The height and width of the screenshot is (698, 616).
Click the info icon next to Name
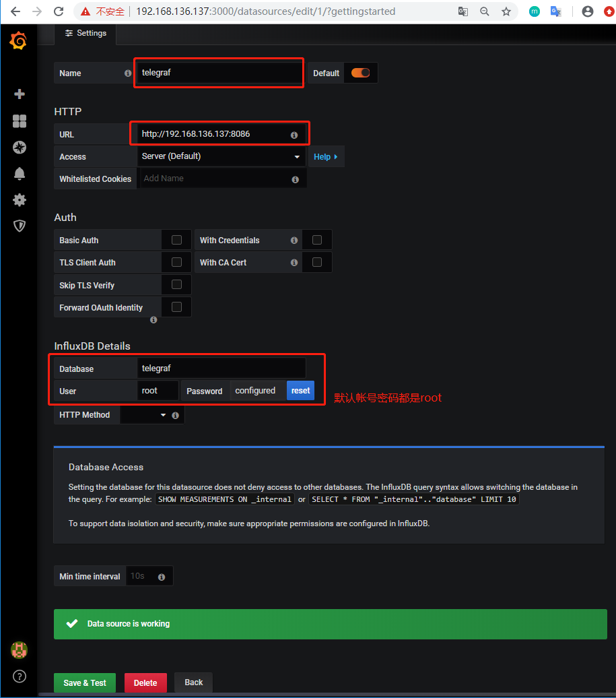click(128, 73)
